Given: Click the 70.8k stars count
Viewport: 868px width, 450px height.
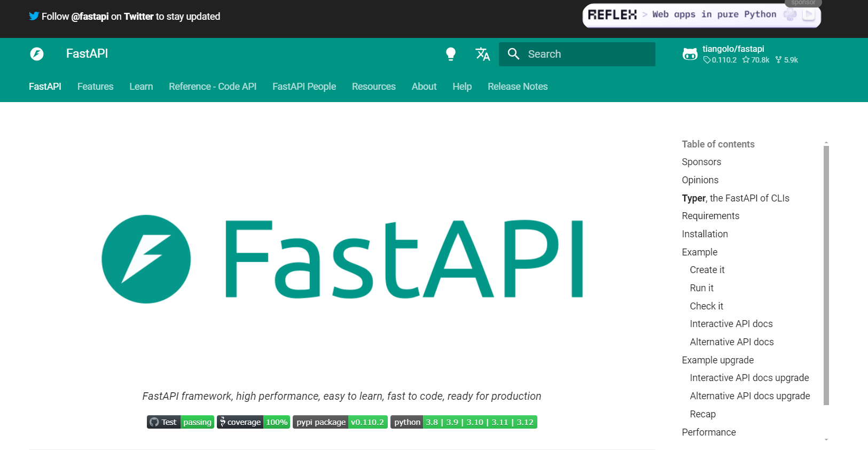Looking at the screenshot, I should [x=756, y=60].
